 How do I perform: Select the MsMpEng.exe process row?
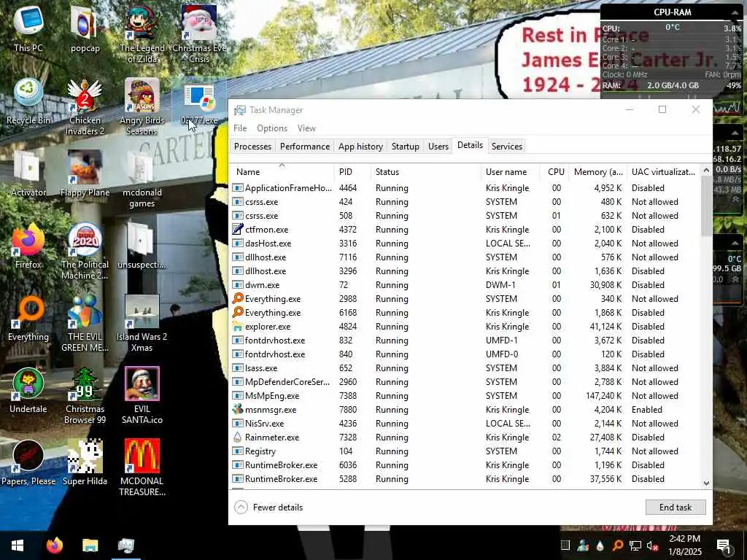point(466,396)
